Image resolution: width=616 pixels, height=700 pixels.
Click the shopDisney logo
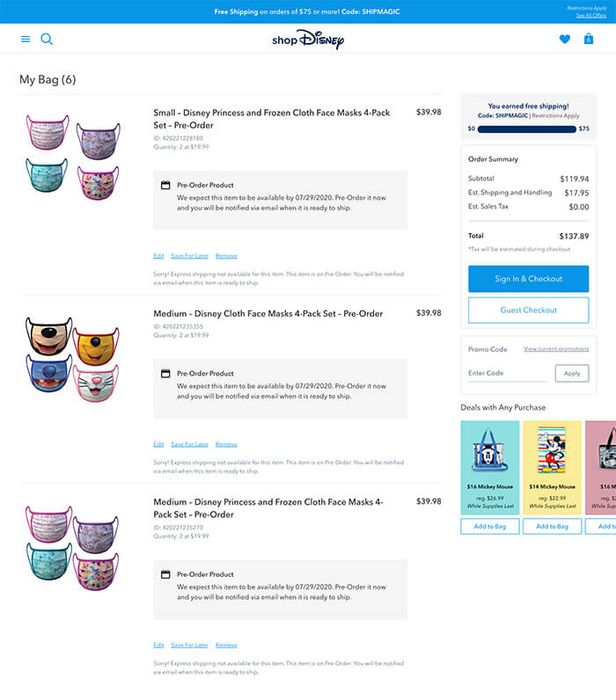[x=308, y=40]
